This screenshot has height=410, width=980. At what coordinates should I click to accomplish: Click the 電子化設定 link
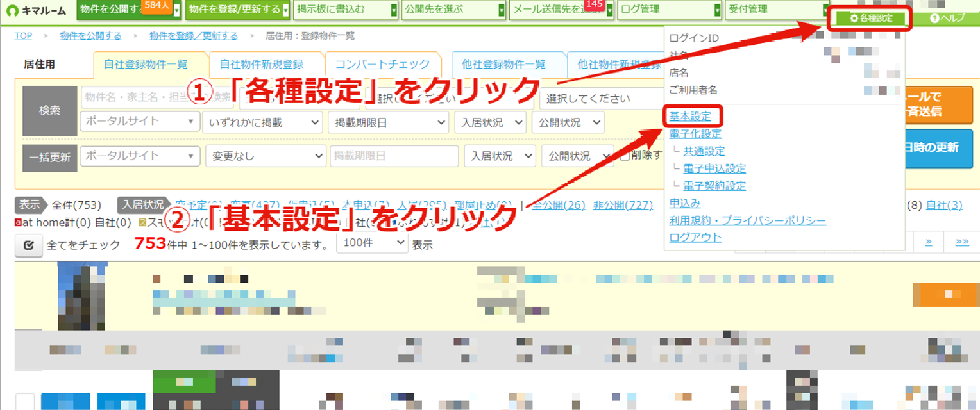(695, 134)
